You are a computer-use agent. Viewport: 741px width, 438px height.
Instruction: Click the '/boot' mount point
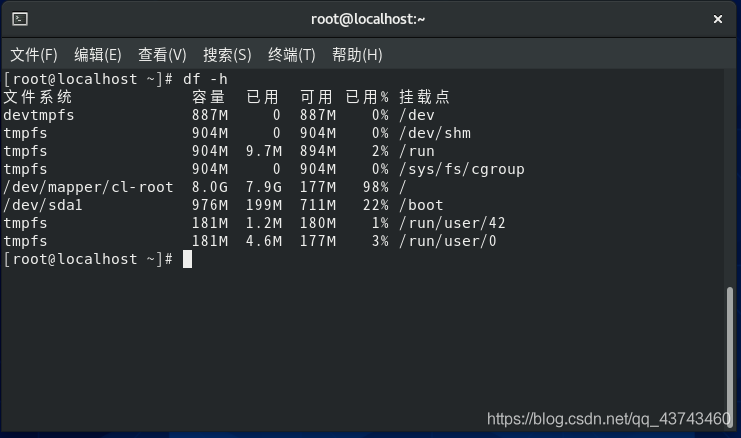[x=422, y=205]
